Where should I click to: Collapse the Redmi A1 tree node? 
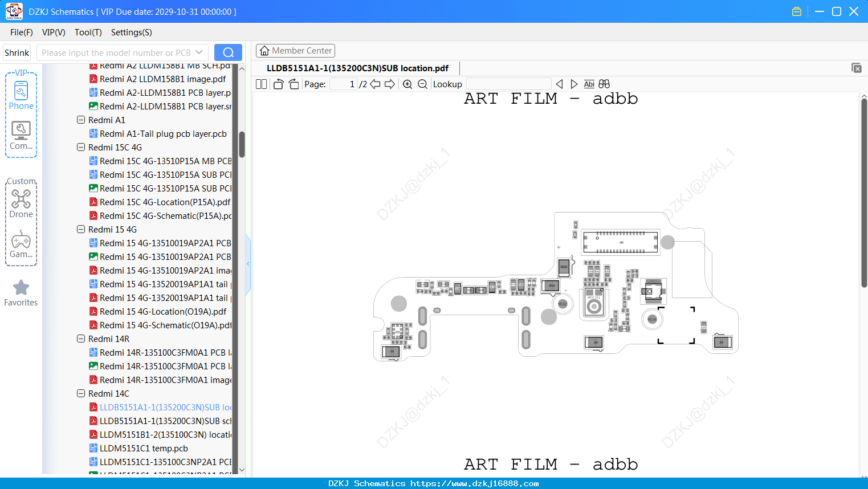coord(81,120)
